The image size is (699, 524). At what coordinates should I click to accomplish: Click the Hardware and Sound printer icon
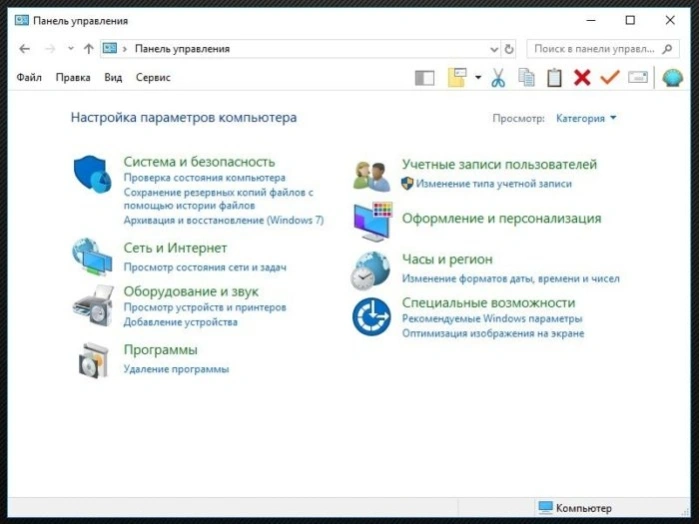pyautogui.click(x=93, y=306)
